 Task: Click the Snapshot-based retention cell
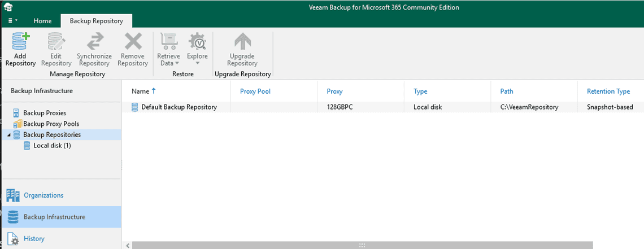610,107
